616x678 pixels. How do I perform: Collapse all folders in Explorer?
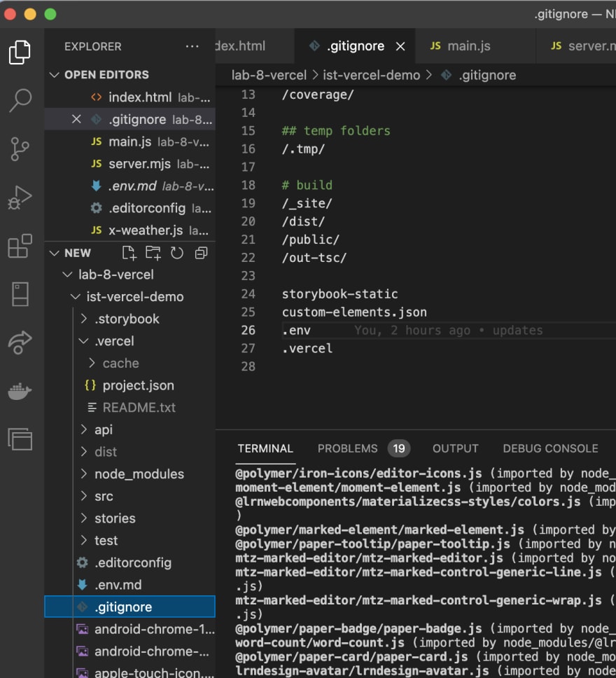(201, 253)
